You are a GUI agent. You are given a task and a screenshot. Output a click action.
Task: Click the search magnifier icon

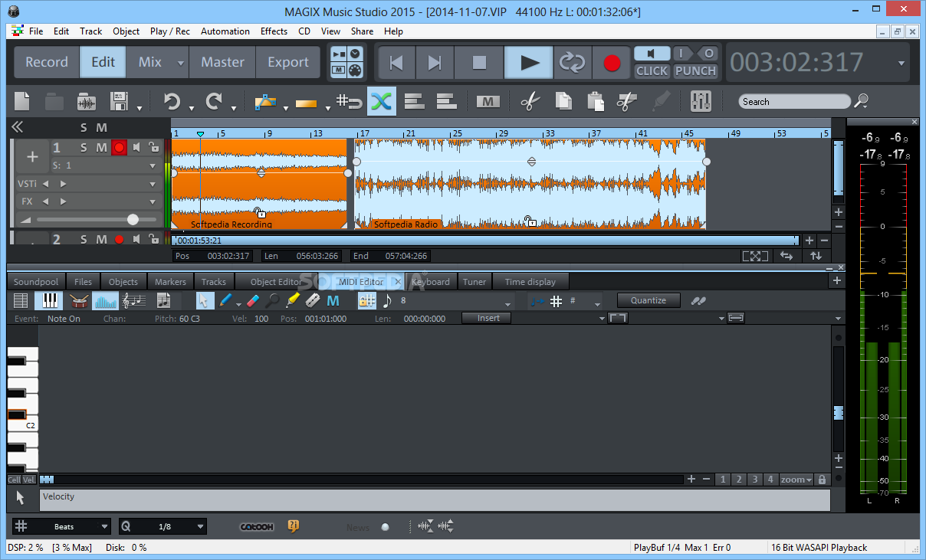pyautogui.click(x=862, y=101)
